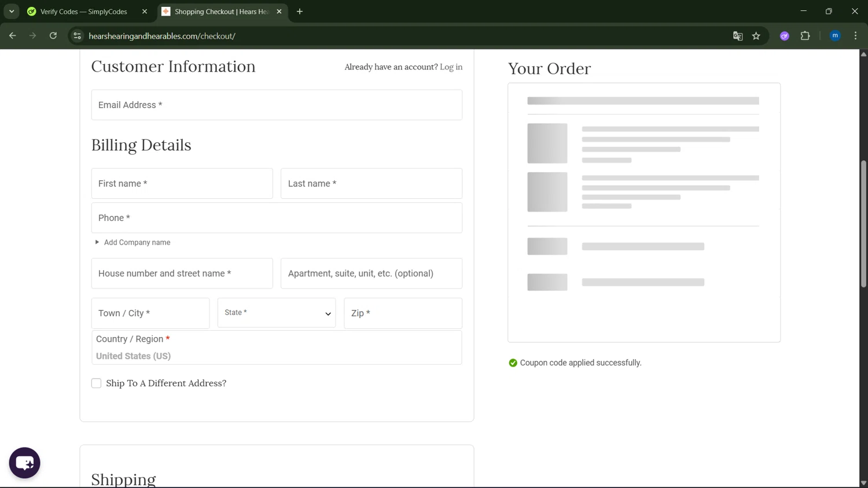Expand Add Company name
The width and height of the screenshot is (868, 488).
pos(133,242)
